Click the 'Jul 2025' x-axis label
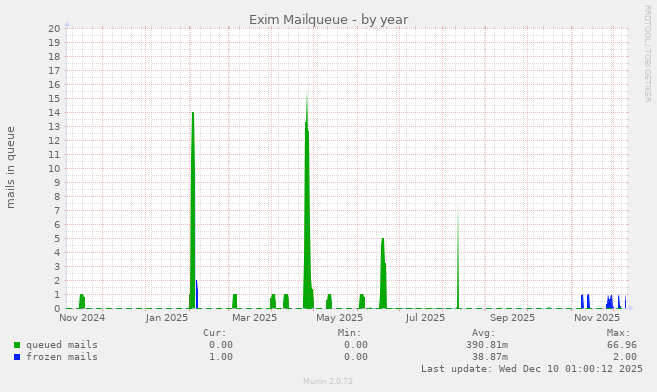The width and height of the screenshot is (657, 392). 425,318
